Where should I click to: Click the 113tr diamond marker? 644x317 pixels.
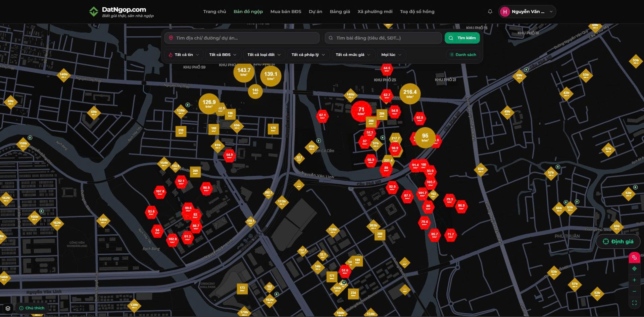click(x=282, y=202)
